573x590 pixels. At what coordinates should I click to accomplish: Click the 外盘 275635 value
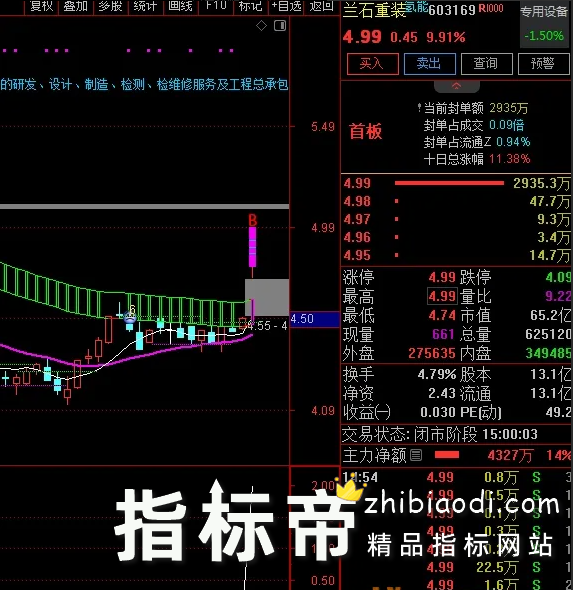tap(432, 353)
